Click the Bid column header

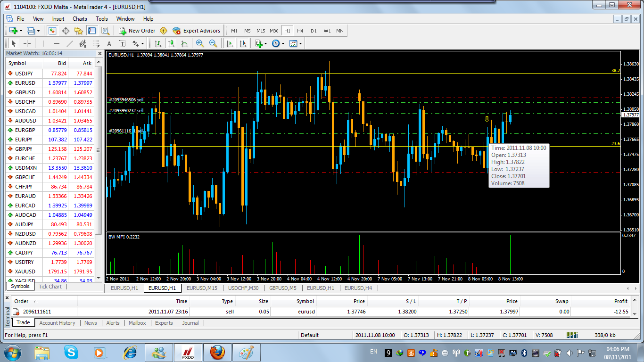coord(56,63)
